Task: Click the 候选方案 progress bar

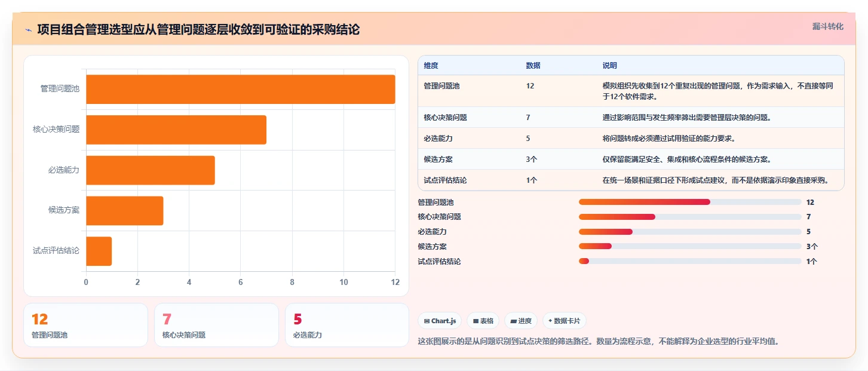Action: (690, 246)
